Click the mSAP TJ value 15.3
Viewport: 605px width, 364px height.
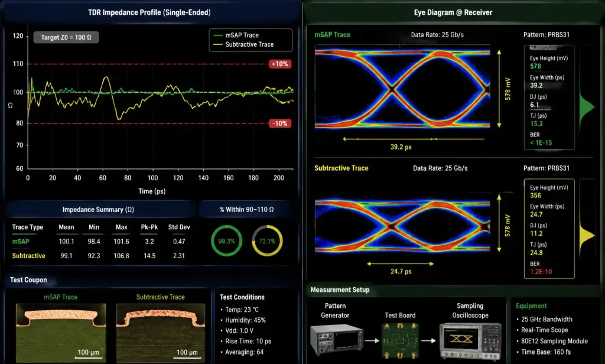tap(536, 124)
